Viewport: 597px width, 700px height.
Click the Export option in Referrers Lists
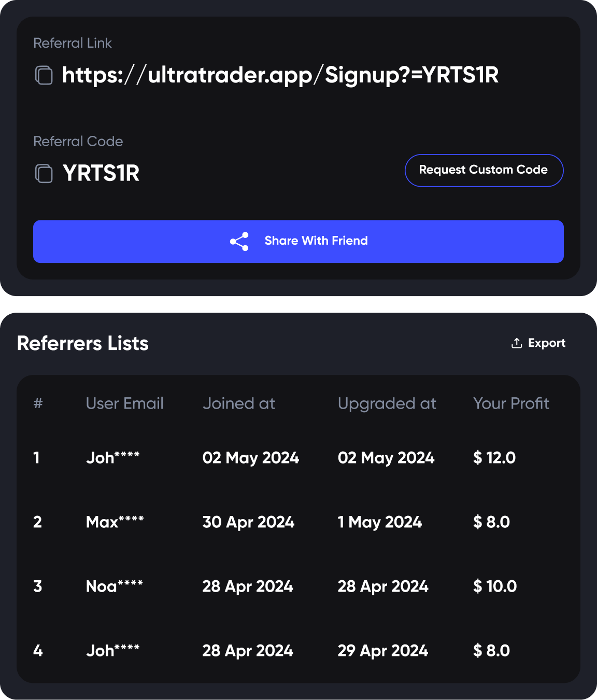click(x=547, y=343)
